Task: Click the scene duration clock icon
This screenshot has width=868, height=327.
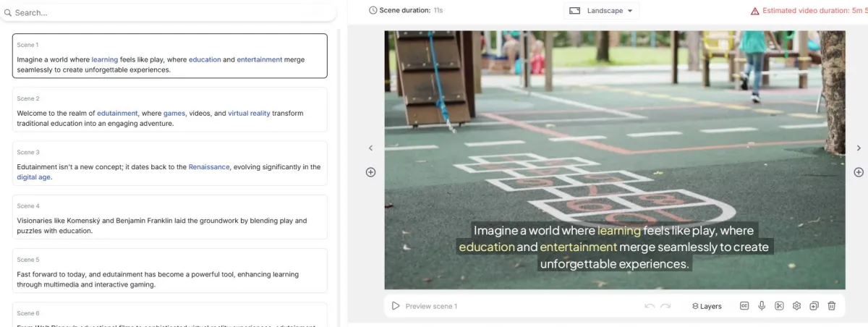Action: (x=373, y=10)
